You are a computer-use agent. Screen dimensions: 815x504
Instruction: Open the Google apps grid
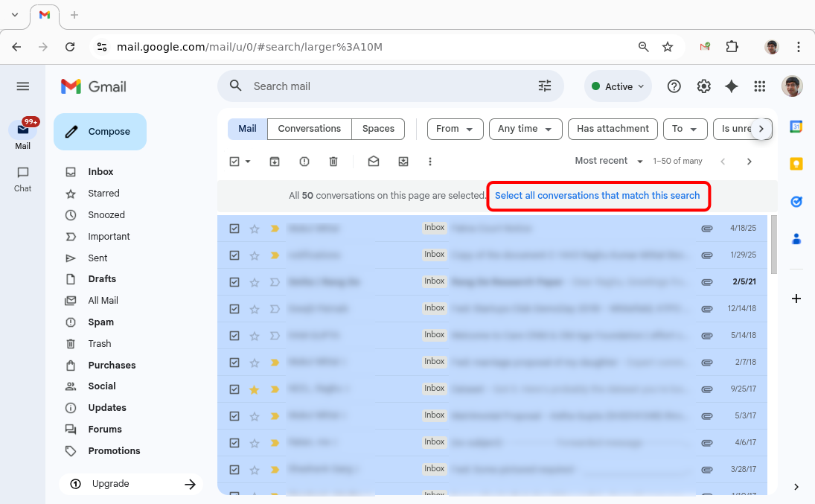(759, 86)
